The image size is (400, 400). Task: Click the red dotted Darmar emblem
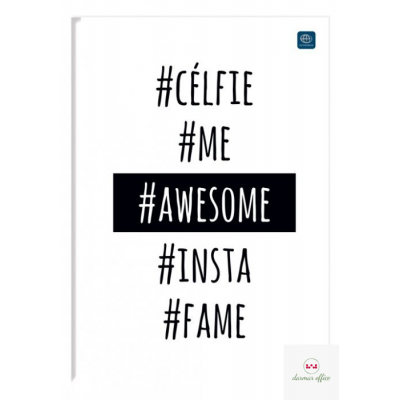coord(311,366)
